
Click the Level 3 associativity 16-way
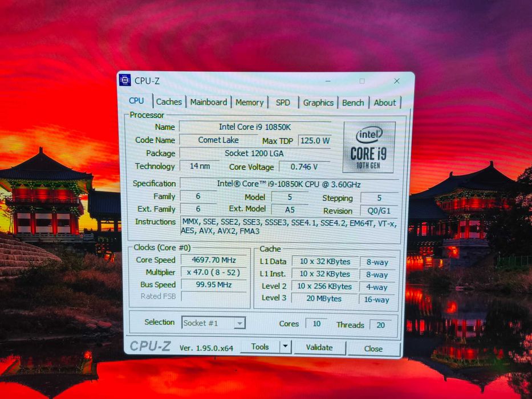(377, 300)
